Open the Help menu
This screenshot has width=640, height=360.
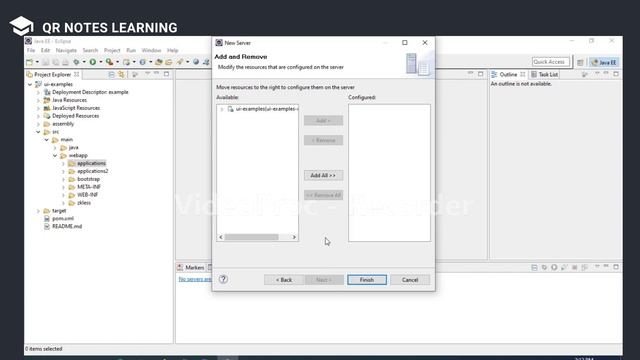173,50
